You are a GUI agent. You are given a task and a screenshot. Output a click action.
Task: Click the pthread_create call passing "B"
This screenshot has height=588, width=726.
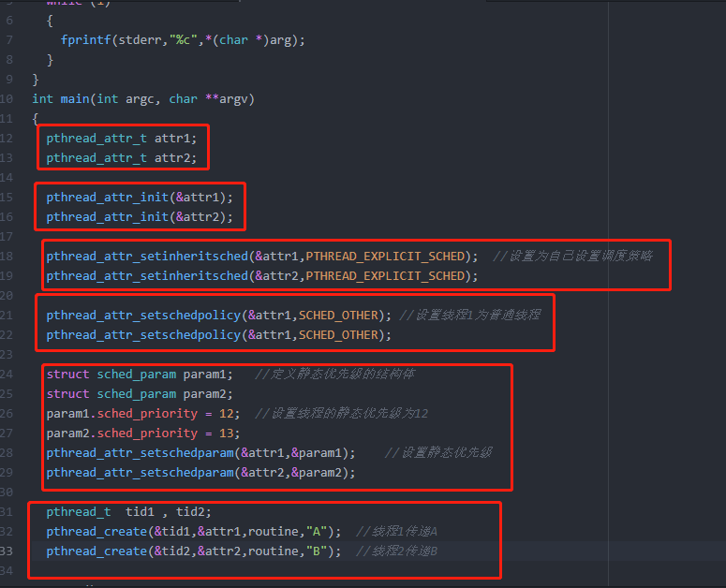click(x=194, y=551)
